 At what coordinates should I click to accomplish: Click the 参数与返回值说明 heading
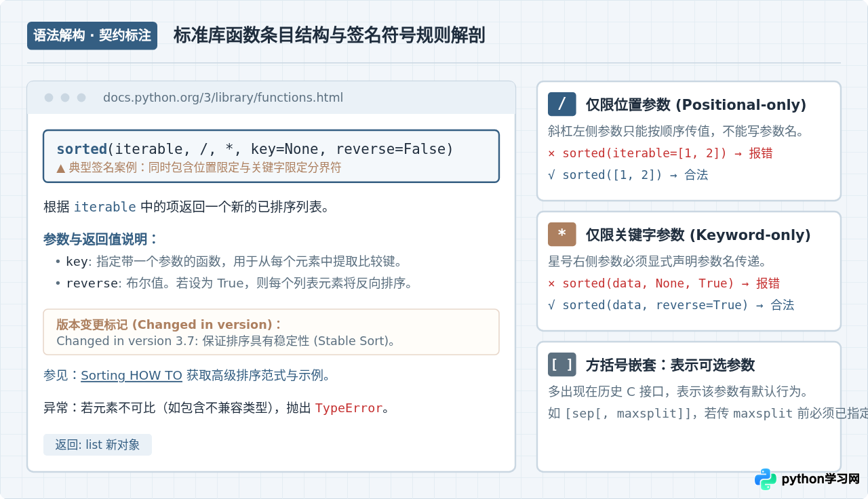(x=100, y=239)
